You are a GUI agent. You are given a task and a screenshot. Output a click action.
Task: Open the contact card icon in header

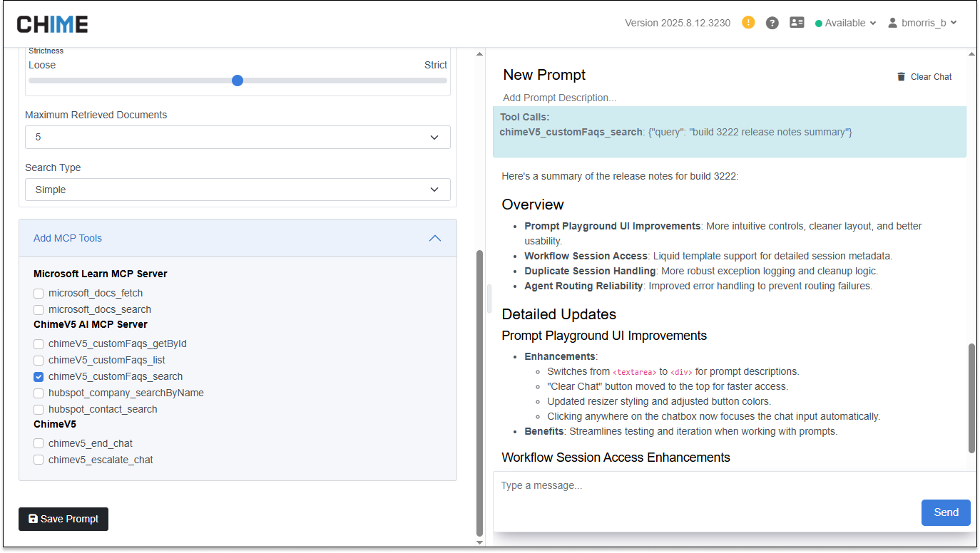pyautogui.click(x=797, y=23)
